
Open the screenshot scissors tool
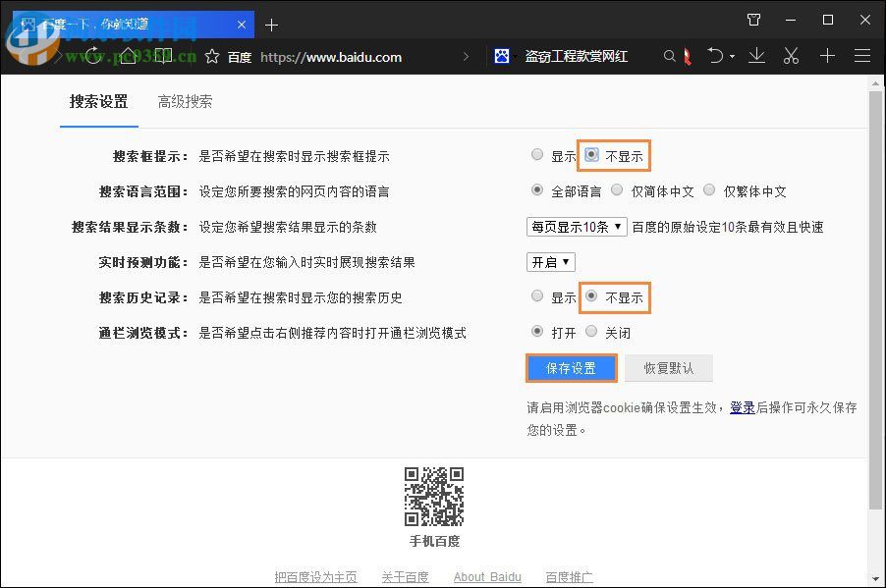791,56
